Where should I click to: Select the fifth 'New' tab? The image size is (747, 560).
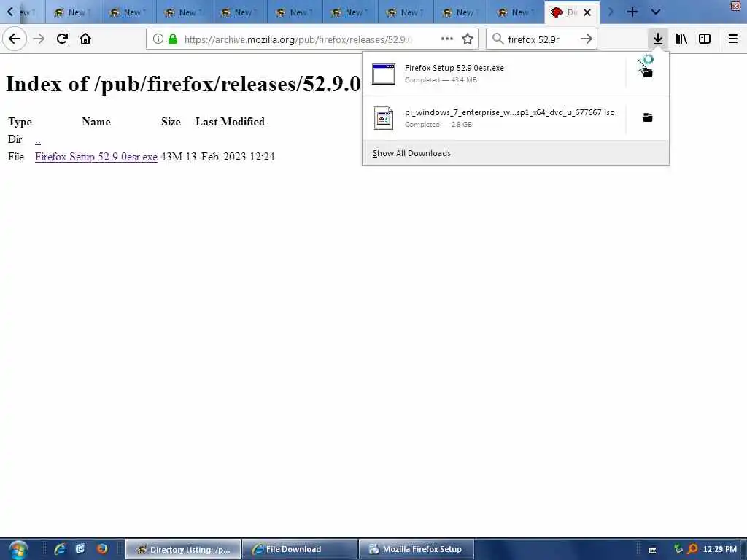(295, 12)
